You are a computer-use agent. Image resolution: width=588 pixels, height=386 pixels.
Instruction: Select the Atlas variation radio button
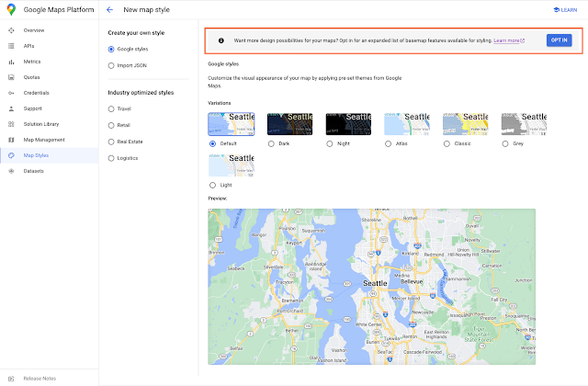(x=388, y=143)
